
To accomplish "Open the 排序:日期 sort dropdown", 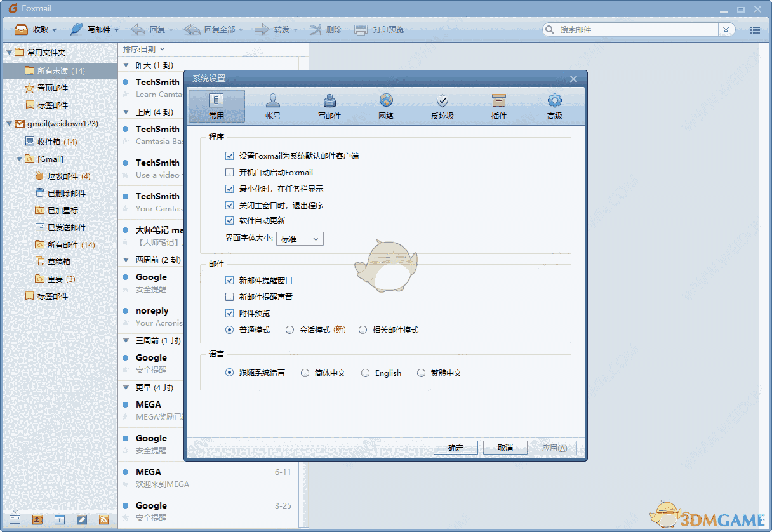I will tap(141, 49).
